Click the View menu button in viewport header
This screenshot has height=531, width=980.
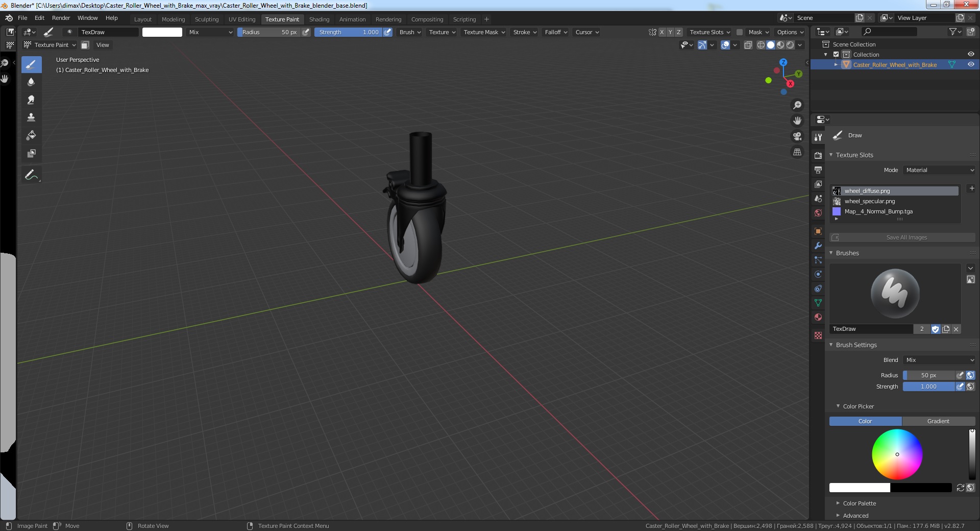pyautogui.click(x=103, y=45)
